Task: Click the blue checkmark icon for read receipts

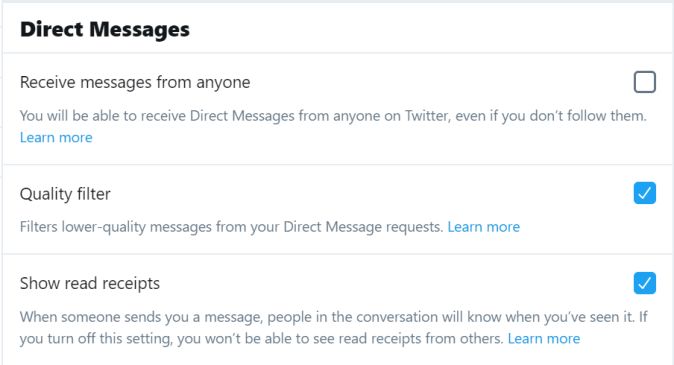Action: point(644,283)
